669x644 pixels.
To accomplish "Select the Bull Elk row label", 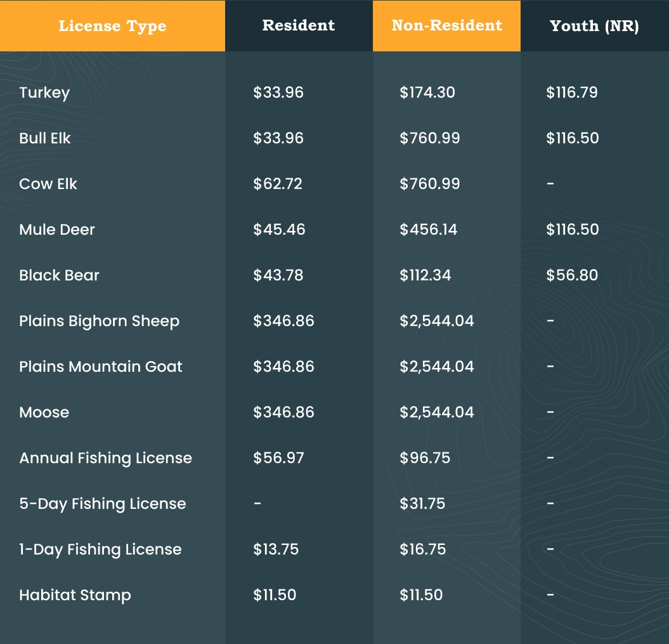I will pos(45,138).
